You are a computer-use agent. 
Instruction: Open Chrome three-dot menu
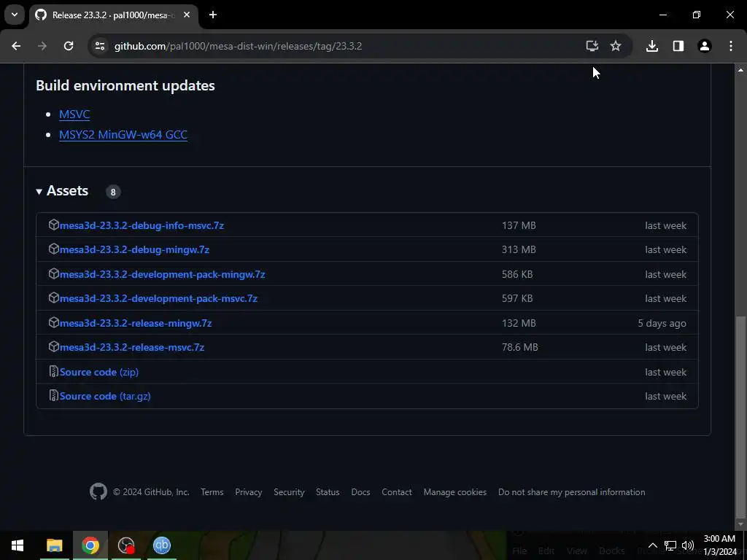pyautogui.click(x=731, y=46)
